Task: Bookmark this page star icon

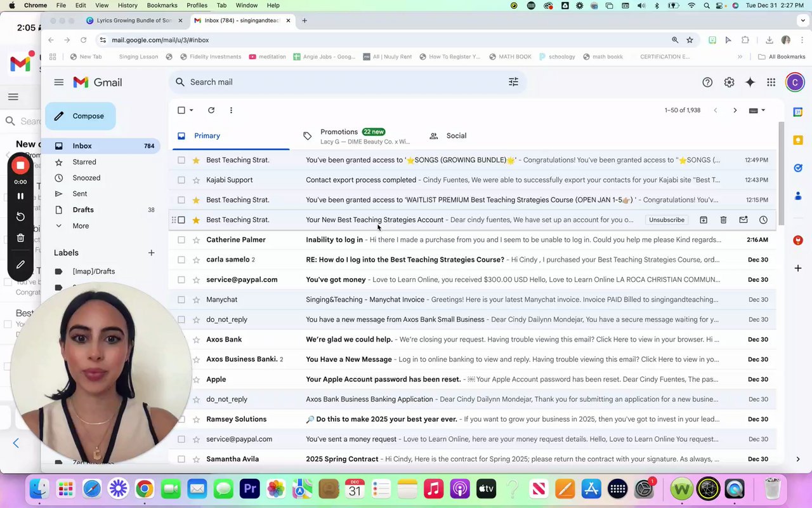Action: coord(690,40)
